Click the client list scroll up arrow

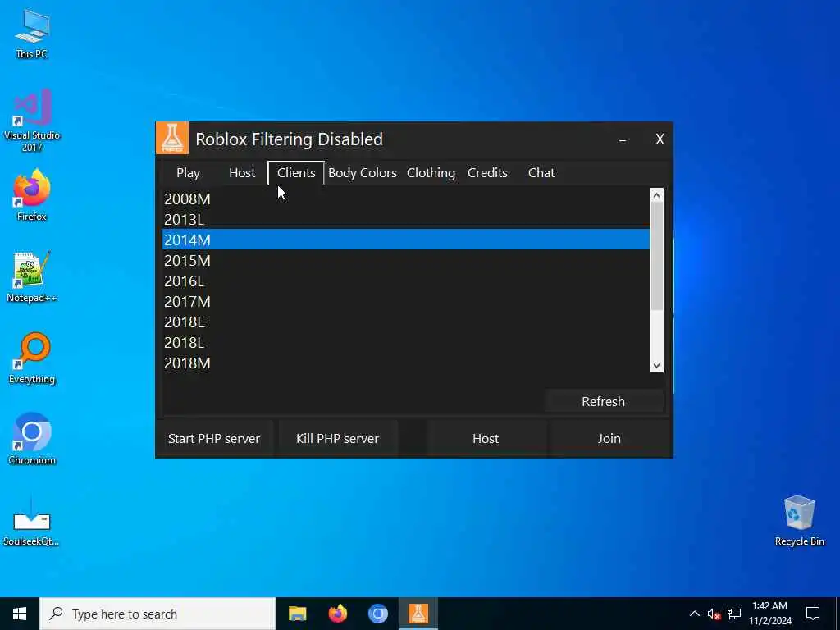click(657, 195)
